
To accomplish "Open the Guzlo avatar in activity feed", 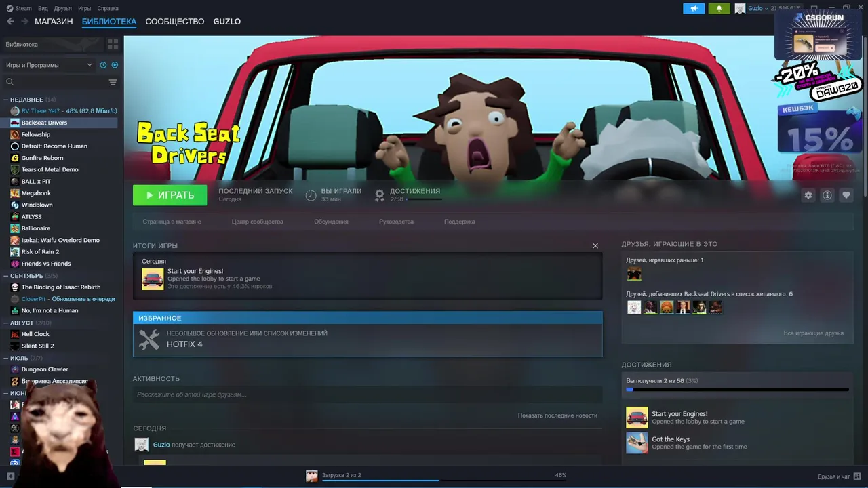I will tap(141, 445).
